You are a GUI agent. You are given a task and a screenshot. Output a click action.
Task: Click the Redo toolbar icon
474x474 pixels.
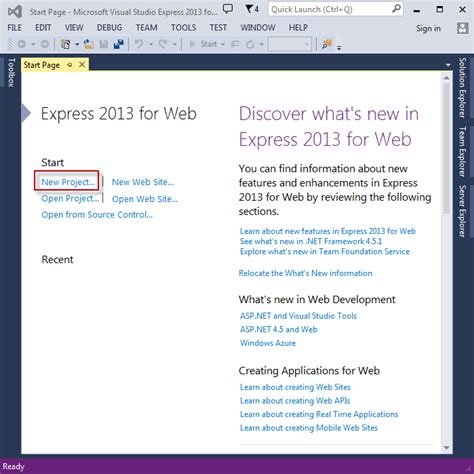point(163,44)
